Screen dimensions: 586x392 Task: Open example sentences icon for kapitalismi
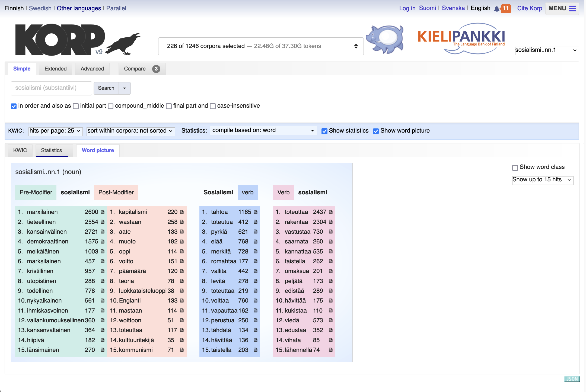click(x=182, y=212)
